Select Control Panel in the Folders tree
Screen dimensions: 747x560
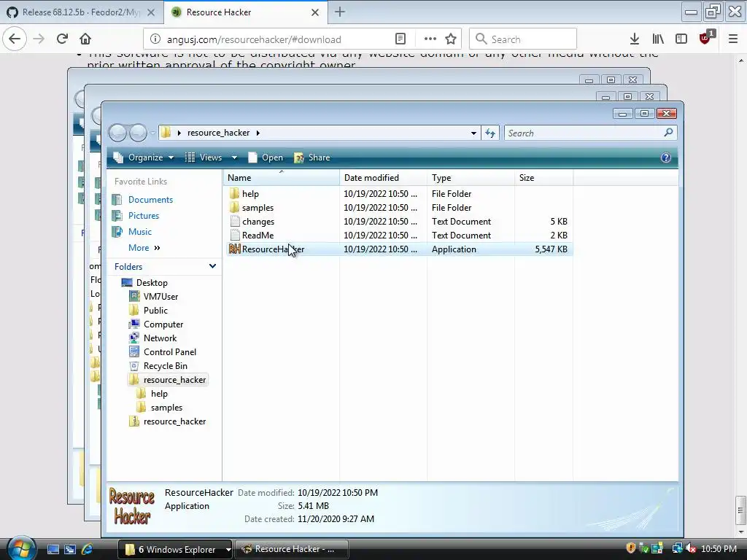pos(169,352)
